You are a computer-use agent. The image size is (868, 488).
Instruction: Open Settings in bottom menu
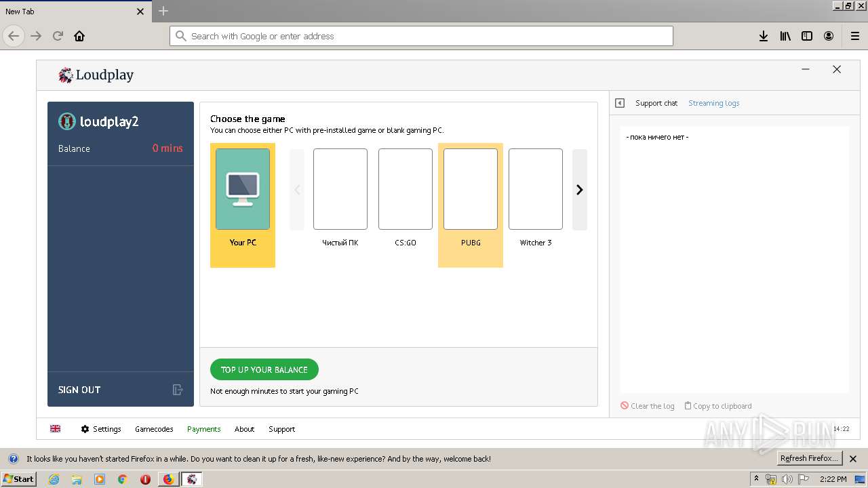(101, 429)
